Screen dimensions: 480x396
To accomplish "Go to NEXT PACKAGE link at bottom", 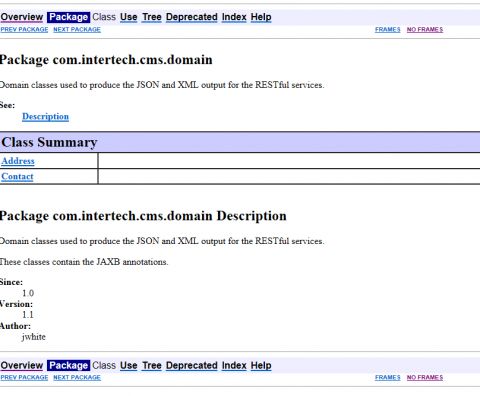I will [77, 378].
